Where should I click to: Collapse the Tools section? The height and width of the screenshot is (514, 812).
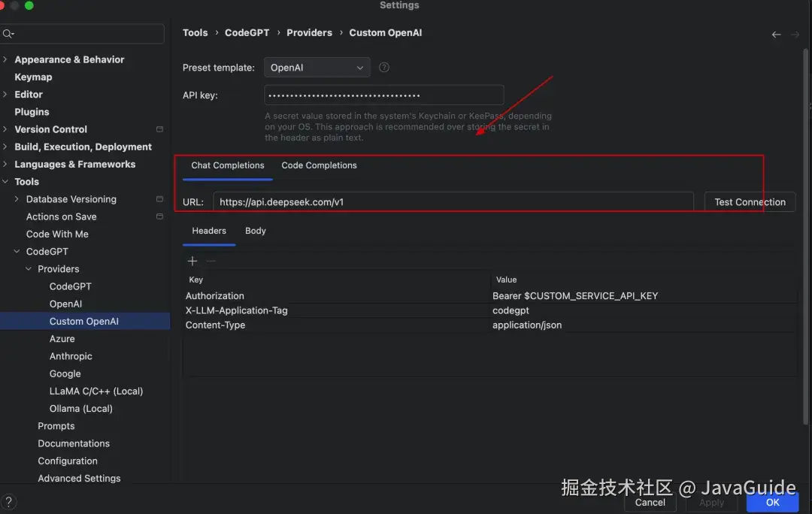[x=5, y=182]
